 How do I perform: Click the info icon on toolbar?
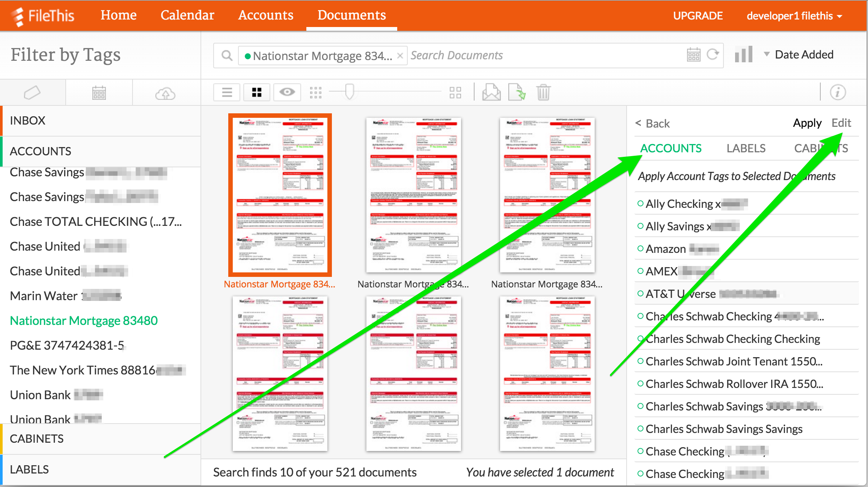pos(838,92)
